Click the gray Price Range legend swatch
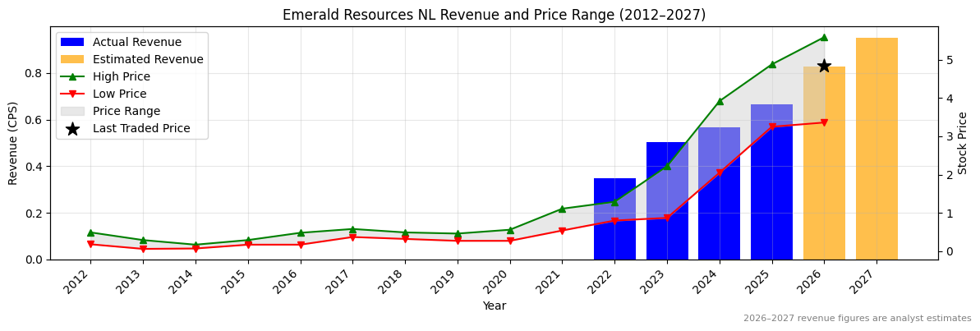Screen dimensions: 980x331 coord(72,111)
